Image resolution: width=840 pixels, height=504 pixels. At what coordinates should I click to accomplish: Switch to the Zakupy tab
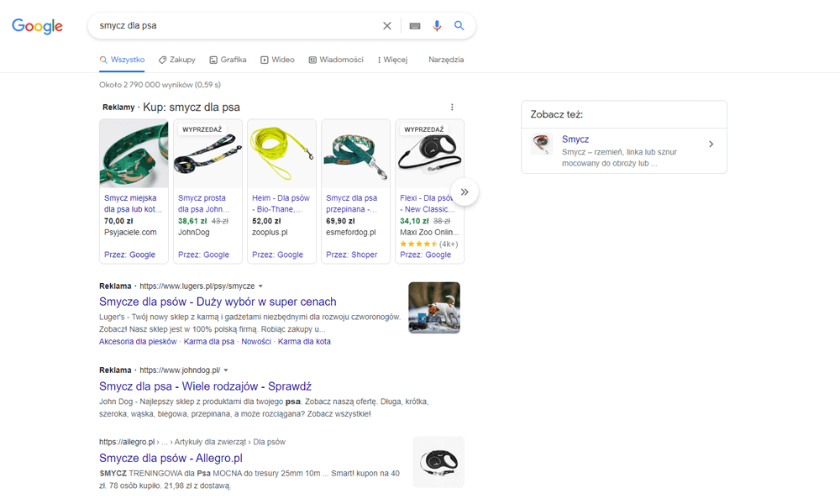tap(176, 60)
